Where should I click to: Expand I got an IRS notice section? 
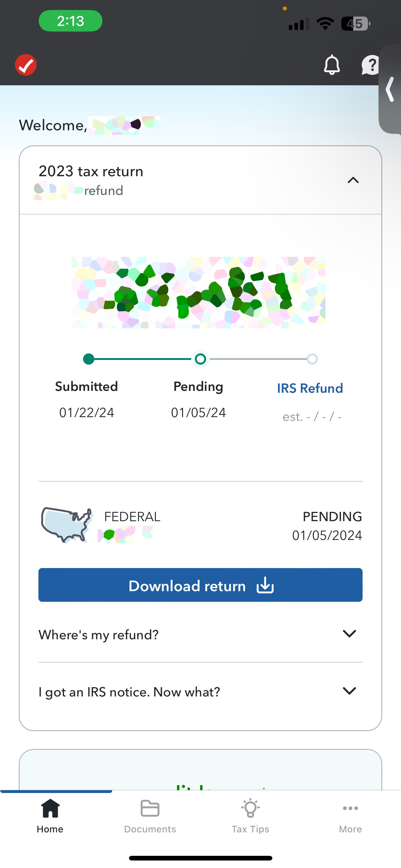point(200,691)
